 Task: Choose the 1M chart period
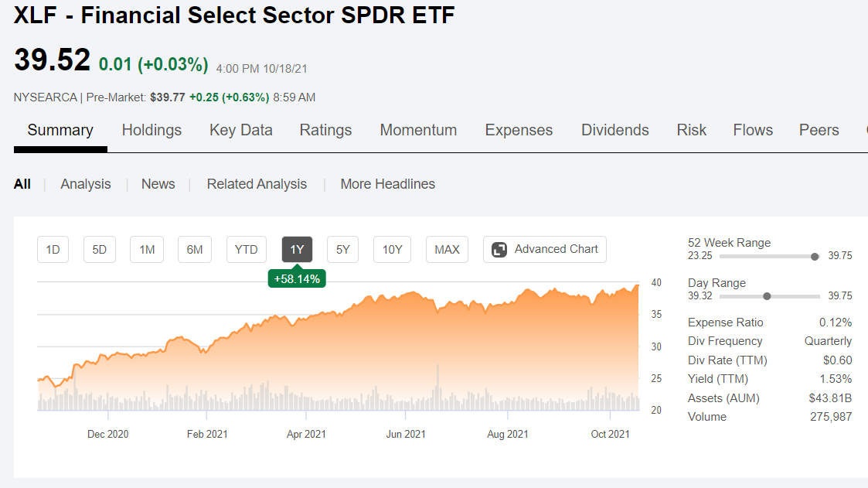(x=147, y=249)
